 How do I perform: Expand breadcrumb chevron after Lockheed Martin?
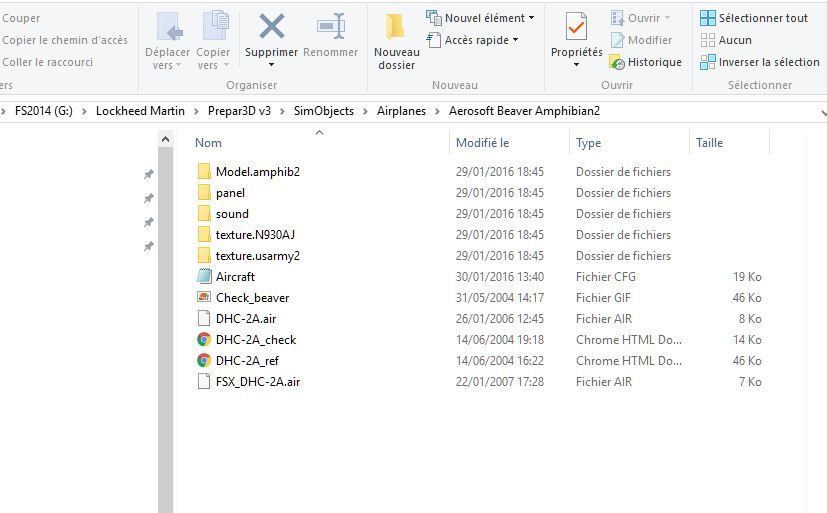(x=196, y=111)
